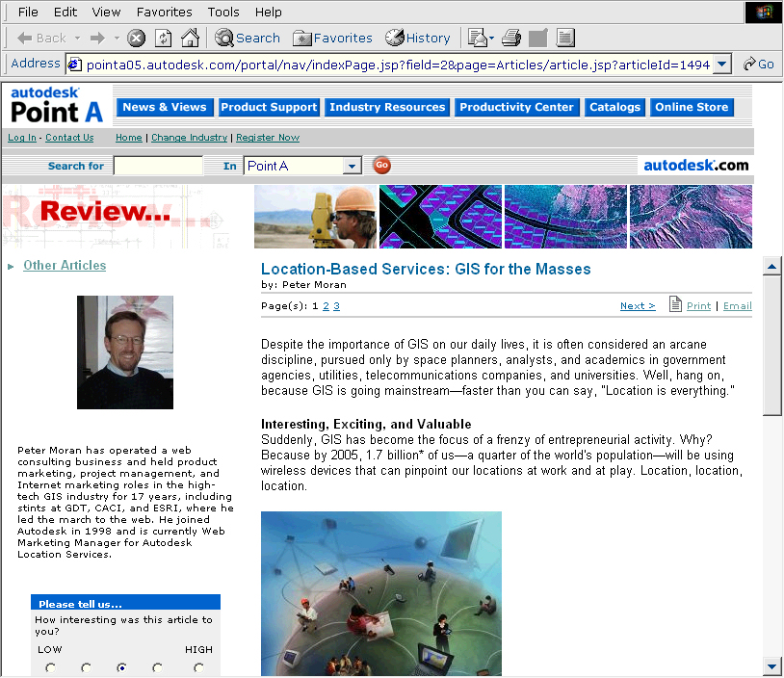Click the Search for input field
This screenshot has width=784, height=678.
pyautogui.click(x=159, y=166)
